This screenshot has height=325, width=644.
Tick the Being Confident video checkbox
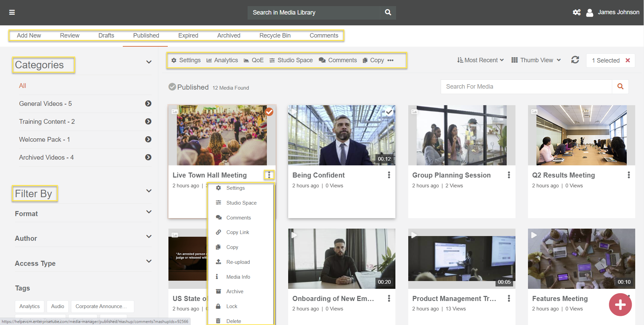(389, 112)
